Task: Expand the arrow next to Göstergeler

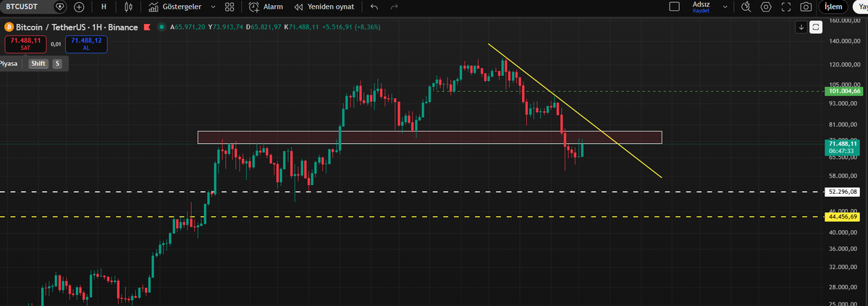Action: (213, 7)
